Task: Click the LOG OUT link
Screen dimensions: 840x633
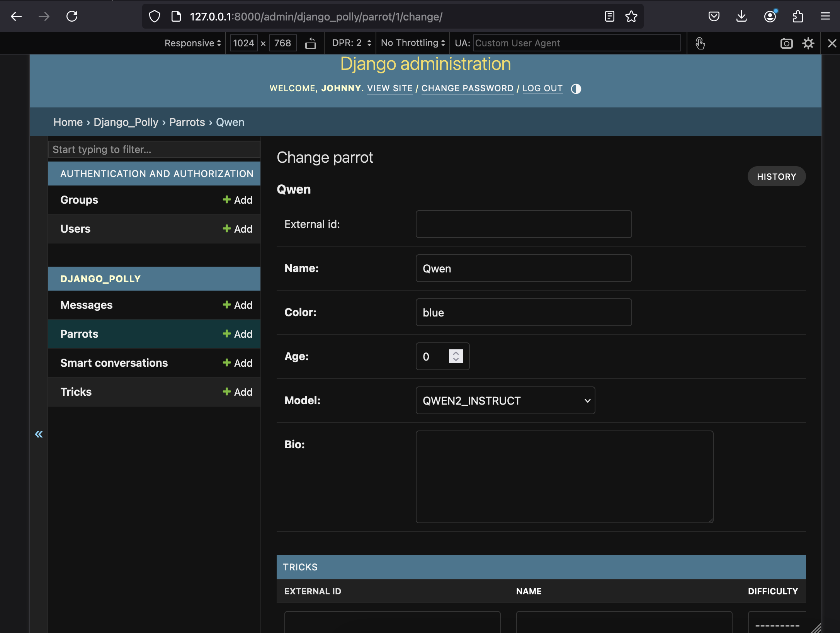Action: (x=542, y=88)
